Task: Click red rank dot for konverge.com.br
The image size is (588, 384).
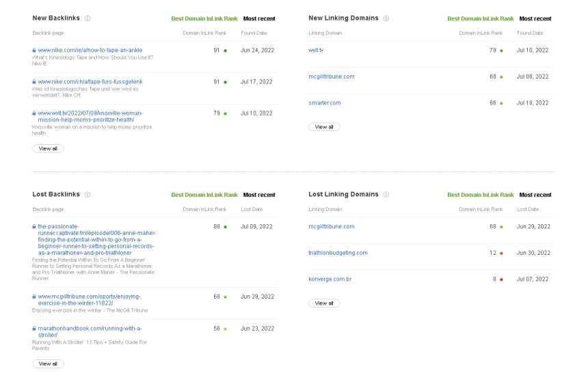Action: [x=501, y=279]
